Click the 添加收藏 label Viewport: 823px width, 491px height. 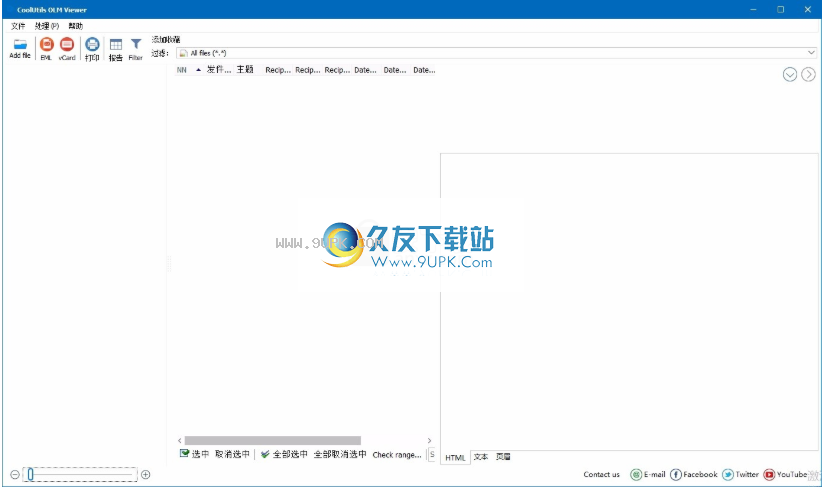click(166, 39)
